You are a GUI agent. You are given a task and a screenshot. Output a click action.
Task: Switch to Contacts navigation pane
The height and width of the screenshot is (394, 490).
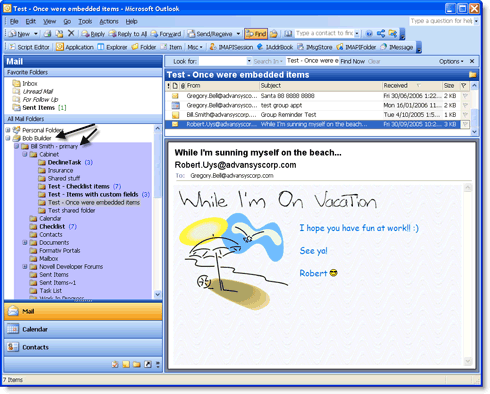pos(83,347)
